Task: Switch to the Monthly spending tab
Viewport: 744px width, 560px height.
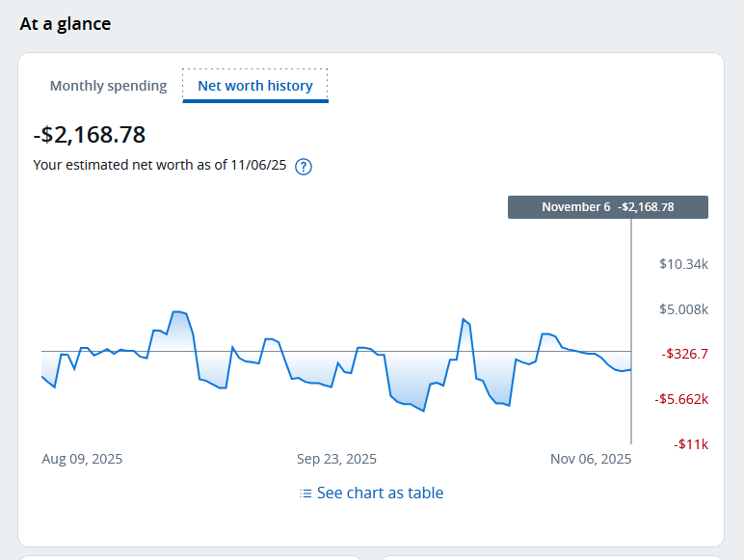Action: pyautogui.click(x=108, y=86)
